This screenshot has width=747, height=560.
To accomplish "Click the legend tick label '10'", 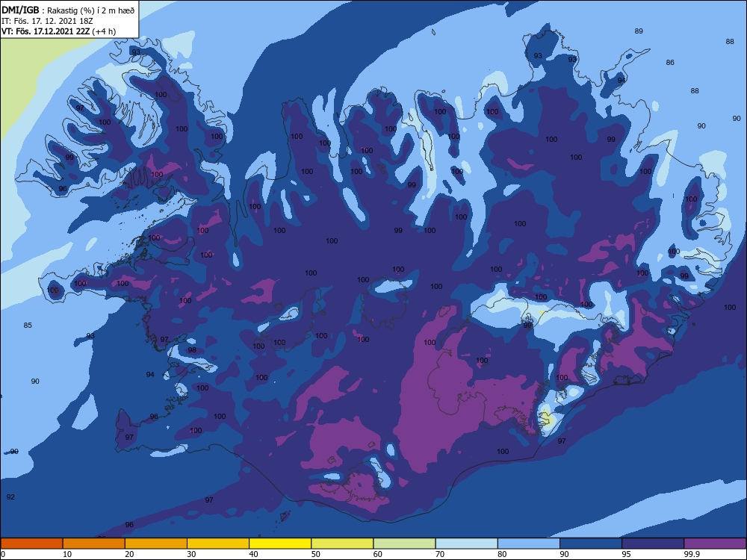I will pos(67,554).
